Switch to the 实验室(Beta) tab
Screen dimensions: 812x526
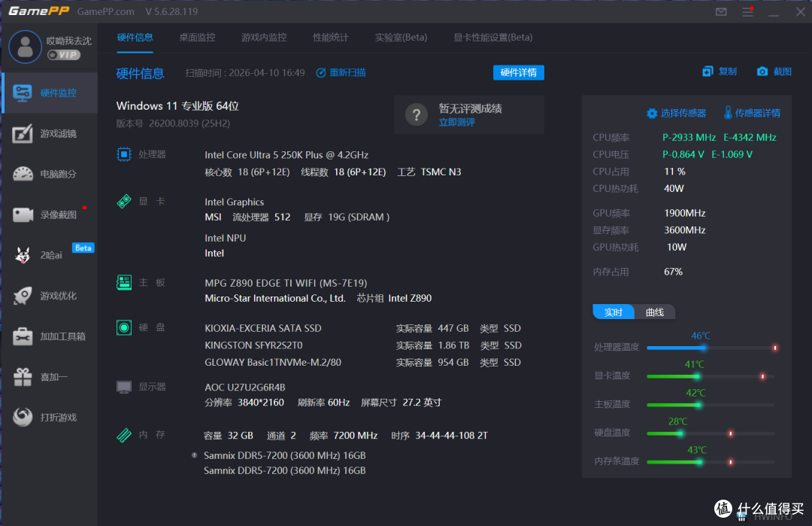[401, 38]
